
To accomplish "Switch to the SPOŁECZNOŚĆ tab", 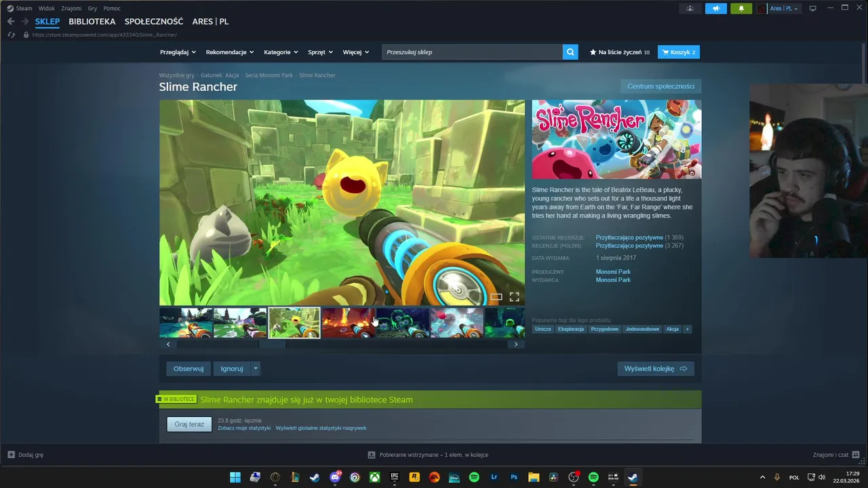I will (x=154, y=22).
